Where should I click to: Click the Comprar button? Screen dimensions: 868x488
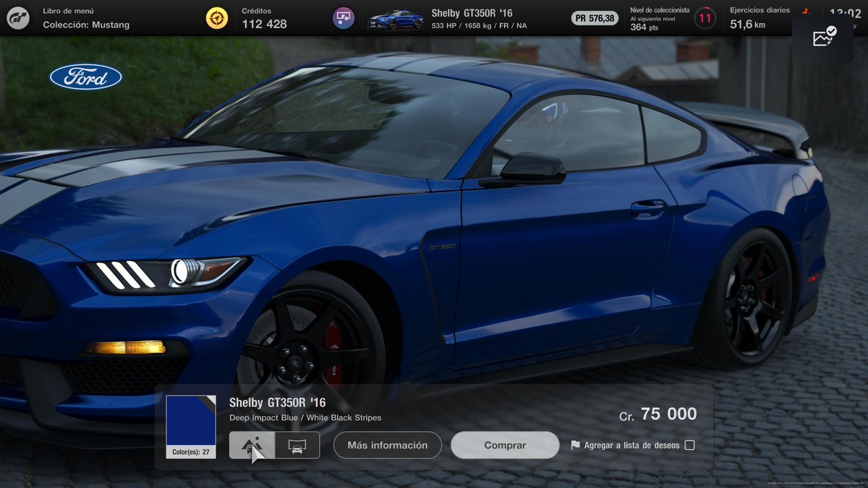coord(505,445)
